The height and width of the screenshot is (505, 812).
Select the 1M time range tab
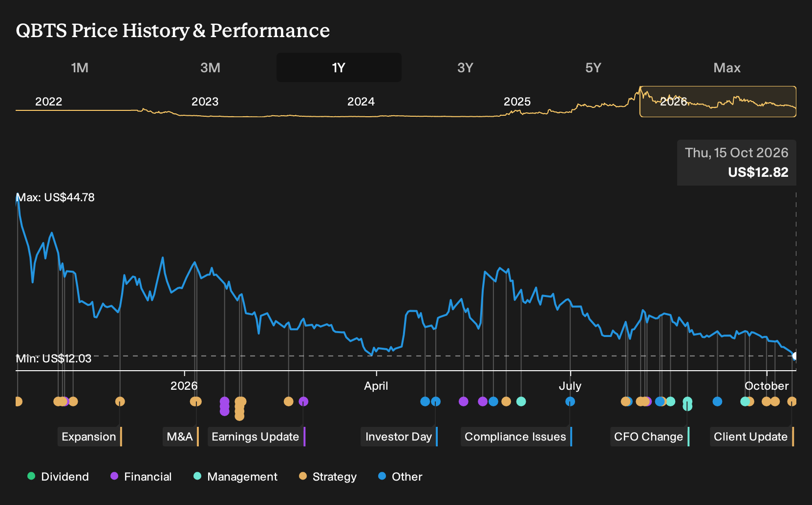click(x=80, y=67)
